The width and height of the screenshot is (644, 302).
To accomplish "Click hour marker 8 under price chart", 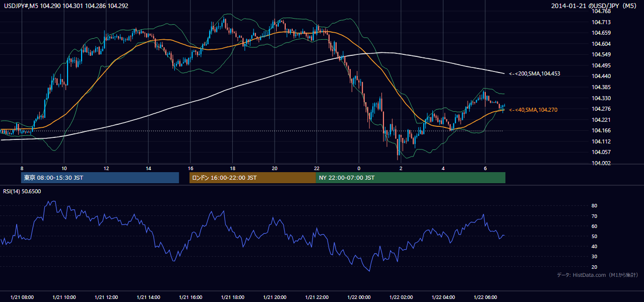I will tap(22, 168).
